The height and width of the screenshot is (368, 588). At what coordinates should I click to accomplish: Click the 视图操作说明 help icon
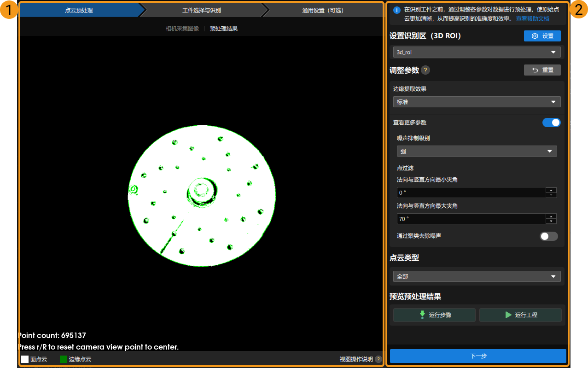click(378, 359)
